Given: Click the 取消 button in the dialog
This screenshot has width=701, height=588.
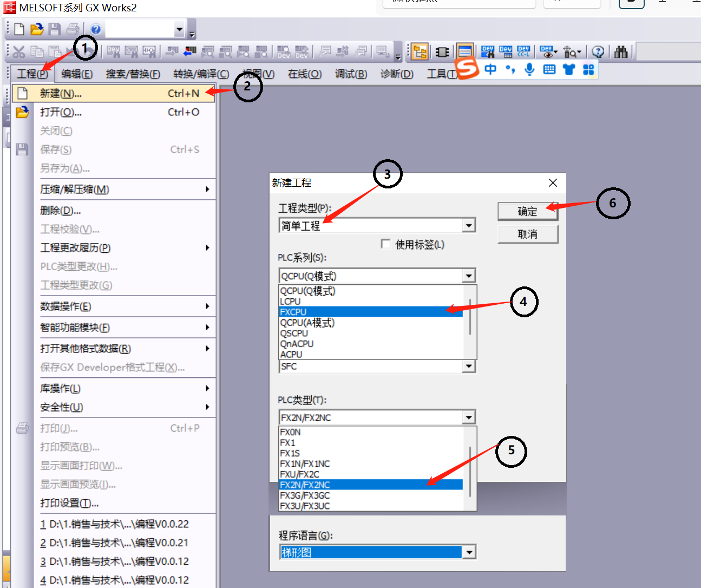Looking at the screenshot, I should [528, 234].
